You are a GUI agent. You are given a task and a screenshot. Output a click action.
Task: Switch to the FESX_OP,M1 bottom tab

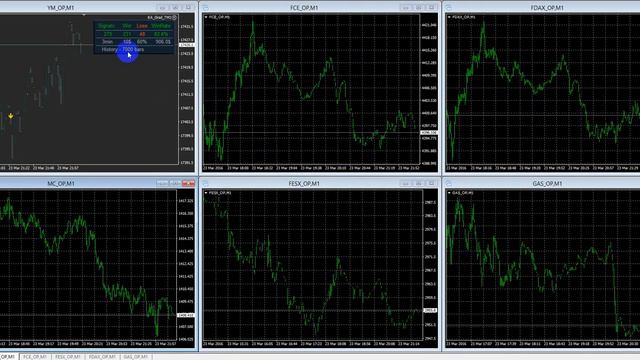point(68,357)
